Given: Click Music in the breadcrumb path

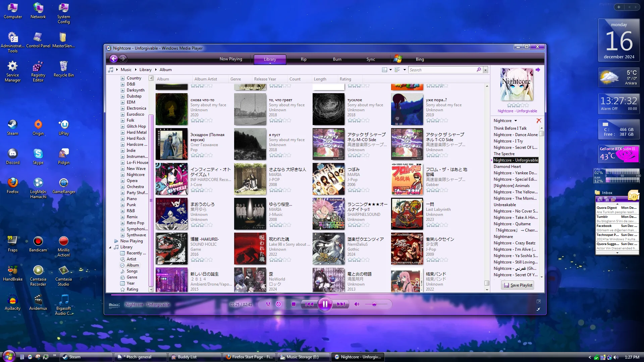Looking at the screenshot, I should point(126,70).
